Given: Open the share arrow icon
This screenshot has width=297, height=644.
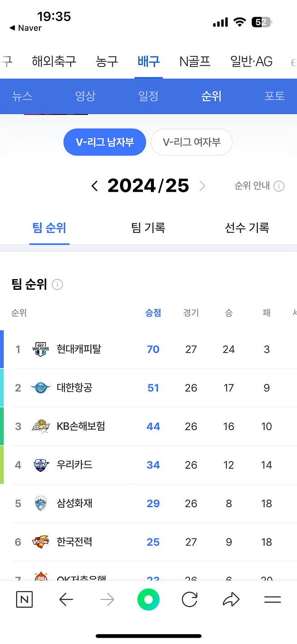Looking at the screenshot, I should pos(231,599).
